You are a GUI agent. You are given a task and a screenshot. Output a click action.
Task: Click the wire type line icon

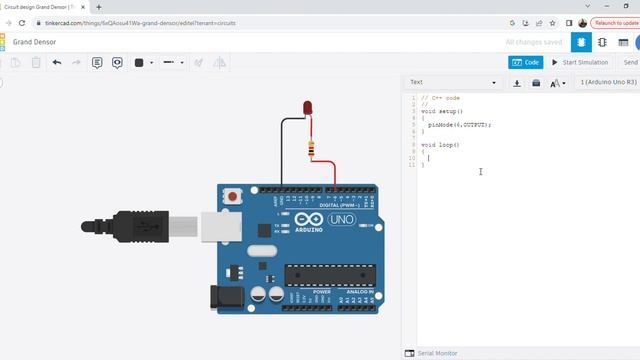pos(169,62)
